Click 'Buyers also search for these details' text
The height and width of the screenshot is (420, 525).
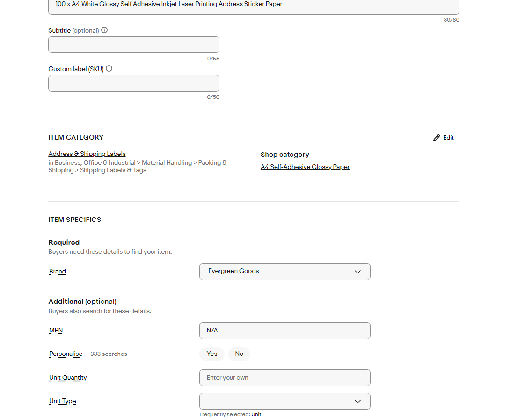point(100,311)
